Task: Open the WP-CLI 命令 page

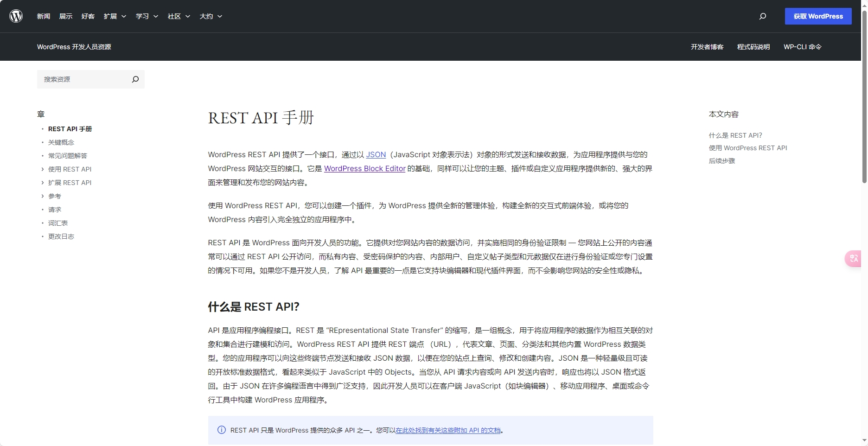Action: [803, 47]
